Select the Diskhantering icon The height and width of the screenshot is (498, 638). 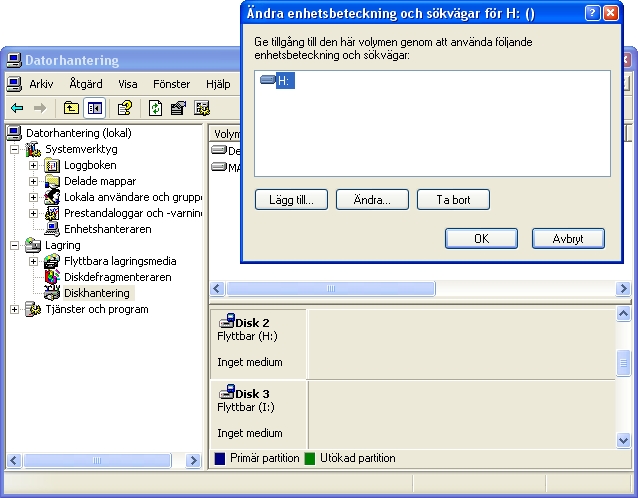tap(52, 293)
